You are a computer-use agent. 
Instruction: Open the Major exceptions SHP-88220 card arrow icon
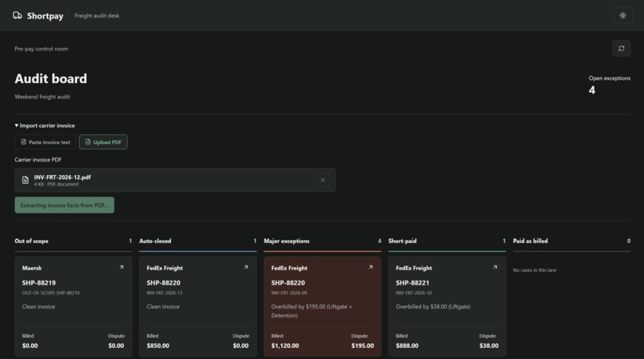click(x=371, y=267)
